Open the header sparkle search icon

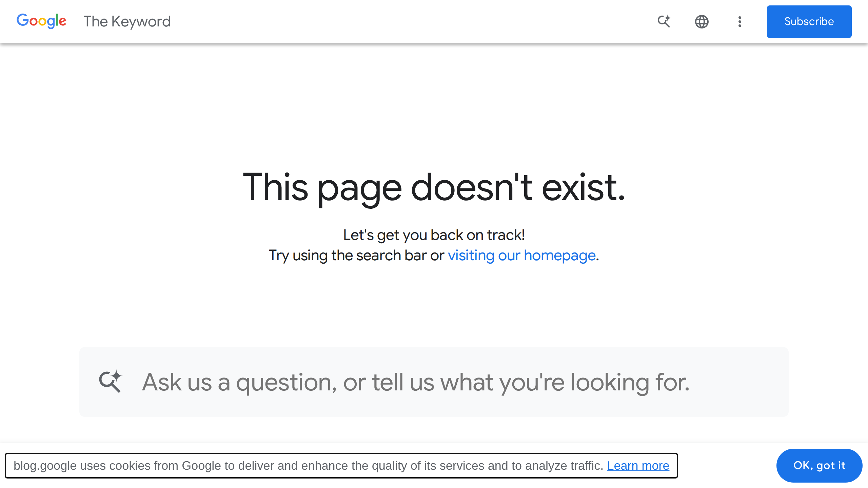click(664, 22)
